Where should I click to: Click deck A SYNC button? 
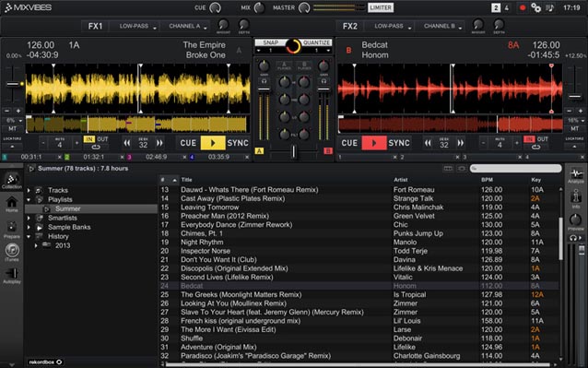(238, 143)
